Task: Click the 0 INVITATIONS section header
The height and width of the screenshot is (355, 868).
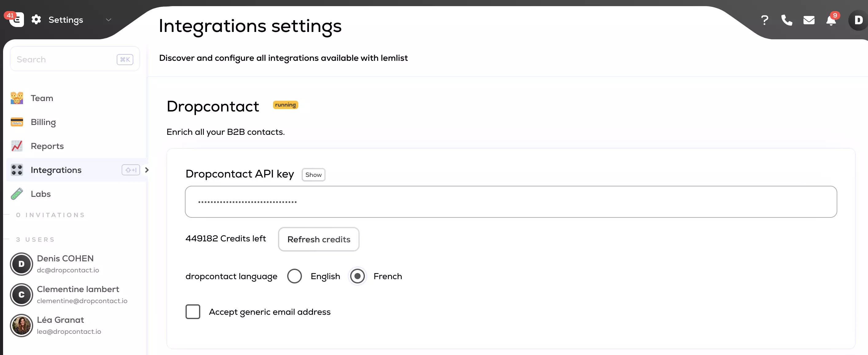Action: coord(51,215)
